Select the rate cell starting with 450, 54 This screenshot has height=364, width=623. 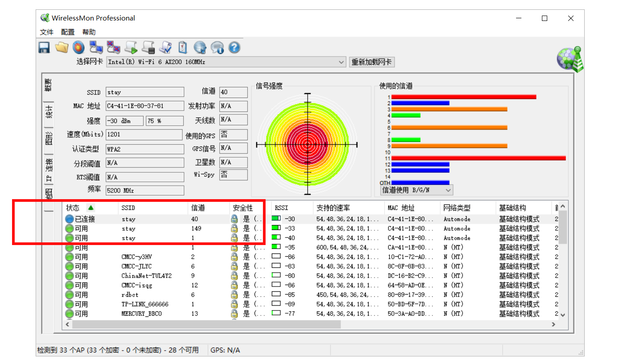[x=348, y=295]
